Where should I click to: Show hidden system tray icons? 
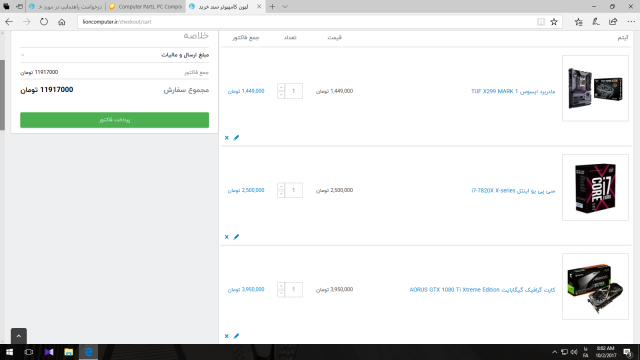[x=554, y=352]
